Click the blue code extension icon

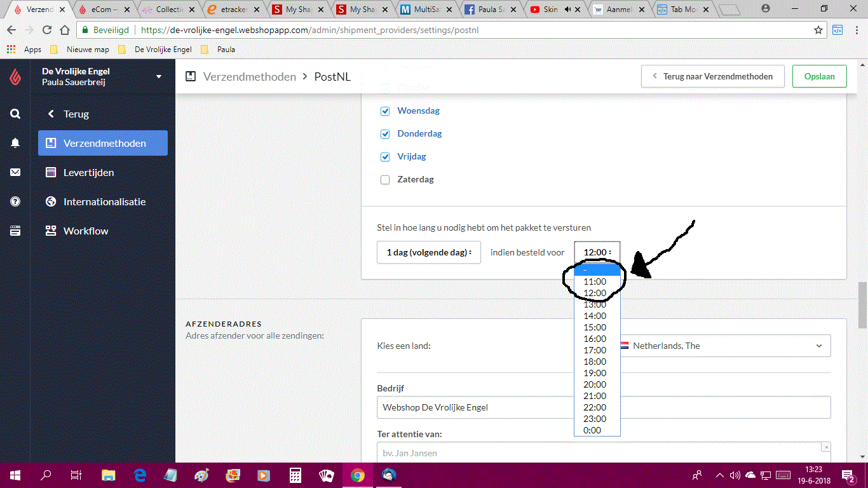click(x=837, y=30)
